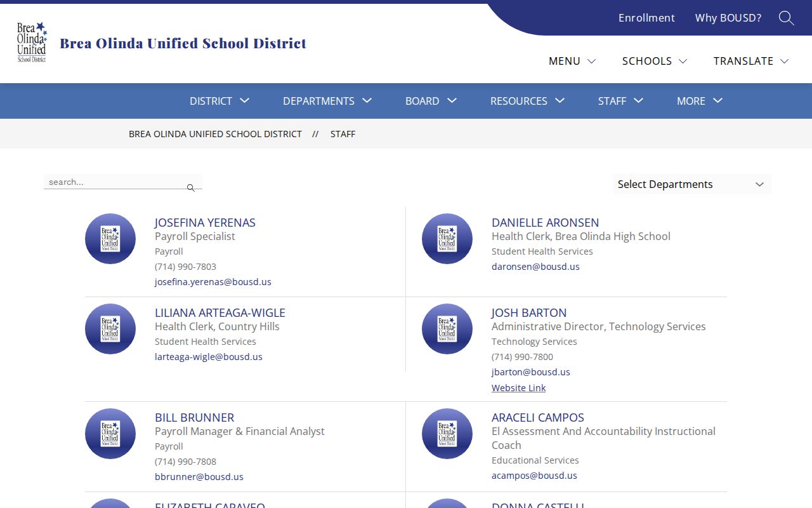Click Brea Olinda Unified School District title
This screenshot has height=508, width=812.
tap(183, 43)
